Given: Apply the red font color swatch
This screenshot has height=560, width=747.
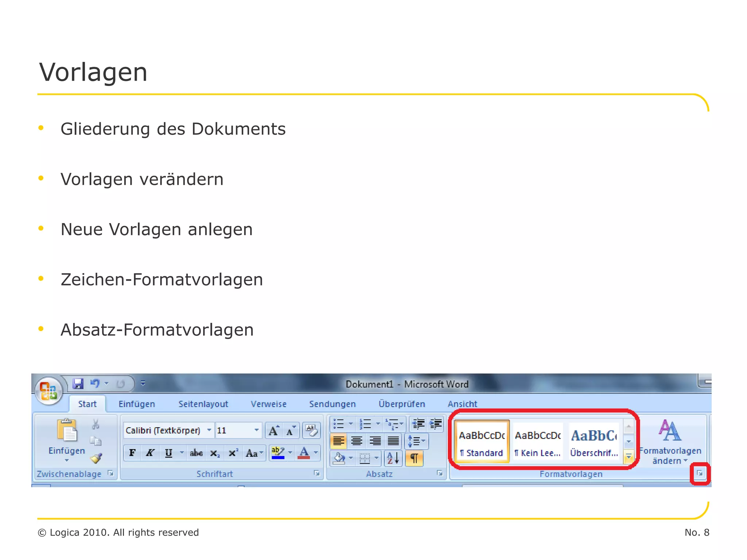Looking at the screenshot, I should [x=304, y=453].
